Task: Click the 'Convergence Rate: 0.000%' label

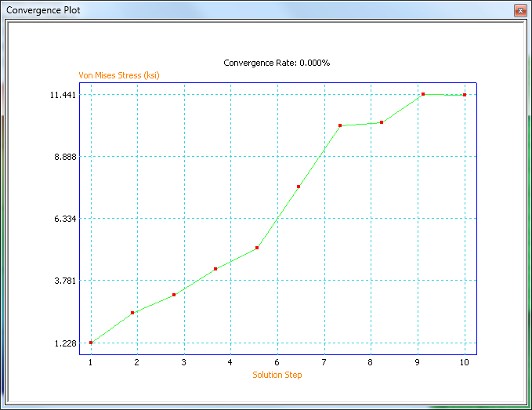Action: click(277, 63)
